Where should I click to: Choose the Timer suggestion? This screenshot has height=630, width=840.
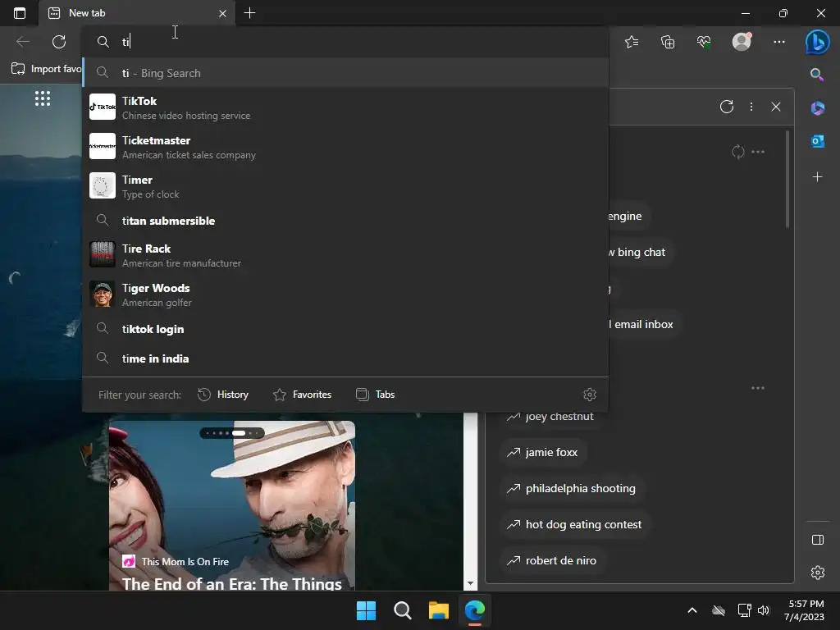tap(345, 186)
